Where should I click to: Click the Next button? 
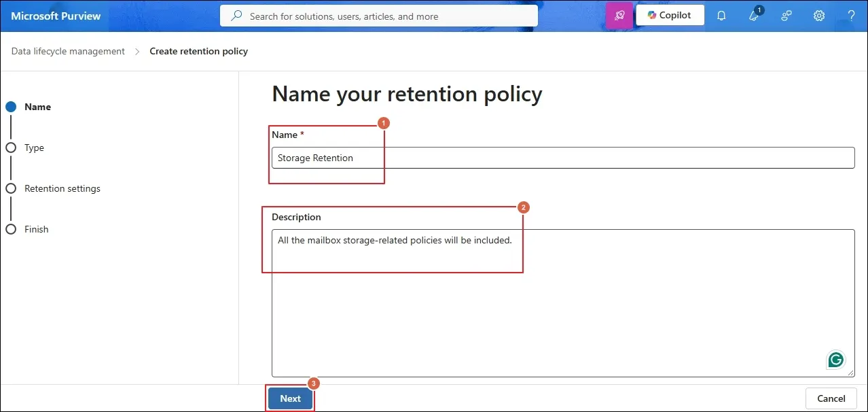pyautogui.click(x=290, y=398)
